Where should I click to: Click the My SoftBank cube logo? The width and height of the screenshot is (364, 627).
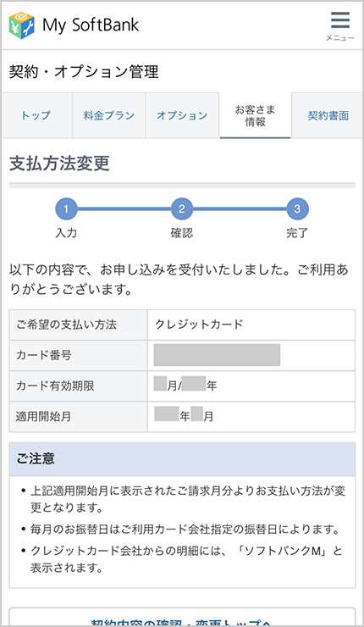[x=21, y=25]
